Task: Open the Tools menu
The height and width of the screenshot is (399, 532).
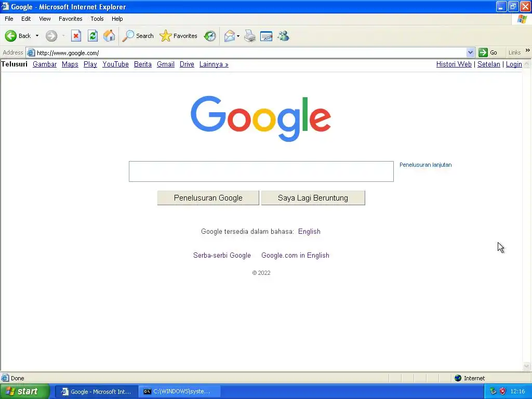Action: point(97,19)
